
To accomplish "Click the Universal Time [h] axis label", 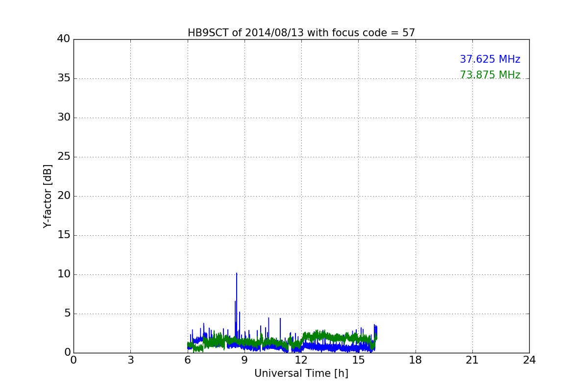I will point(301,373).
